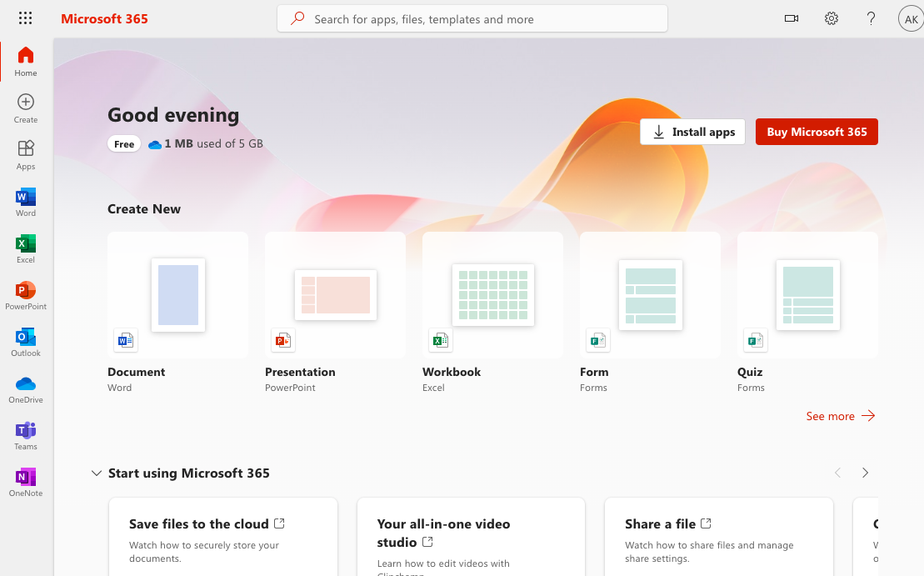Open the Help question mark icon
The image size is (924, 576).
click(871, 18)
